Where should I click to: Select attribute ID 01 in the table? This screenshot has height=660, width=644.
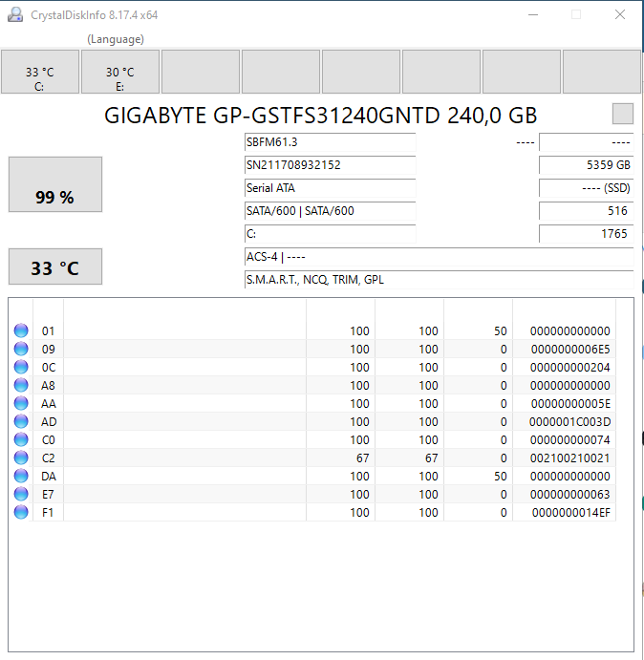click(48, 331)
